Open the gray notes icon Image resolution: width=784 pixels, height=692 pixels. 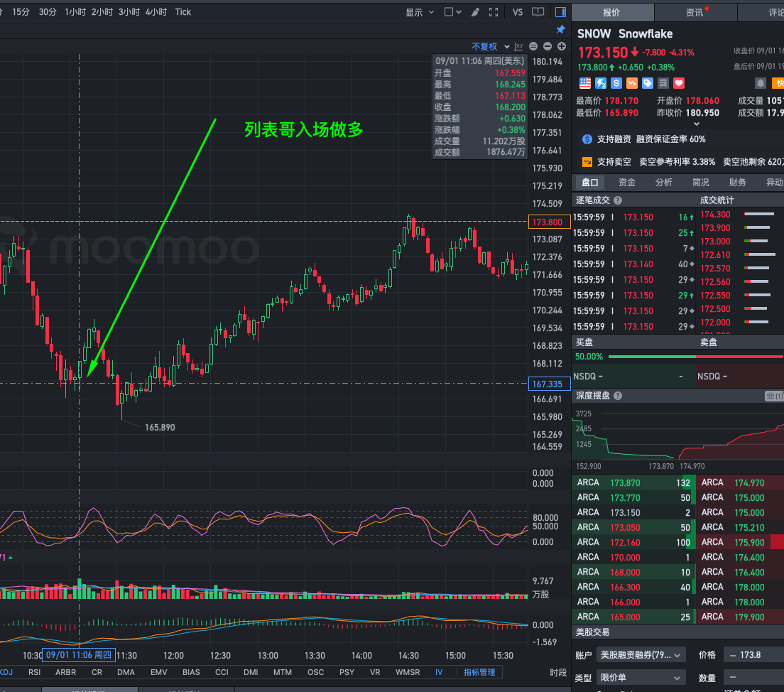663,83
